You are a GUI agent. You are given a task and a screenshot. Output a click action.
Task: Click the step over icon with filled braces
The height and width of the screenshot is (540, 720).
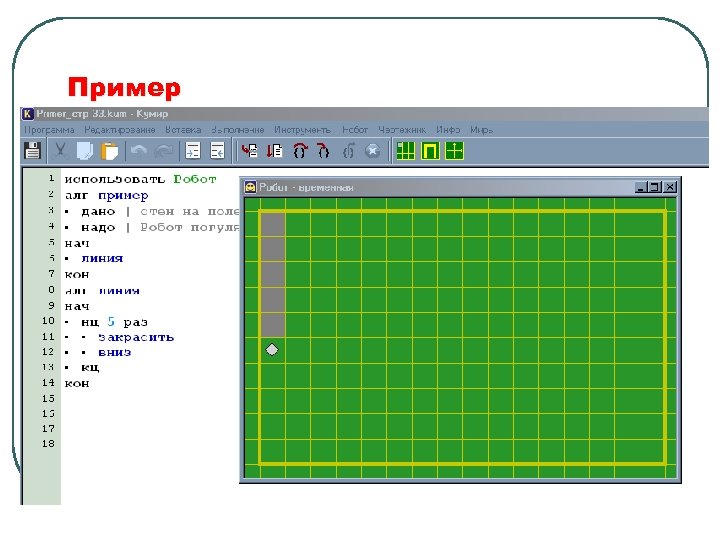[x=300, y=151]
